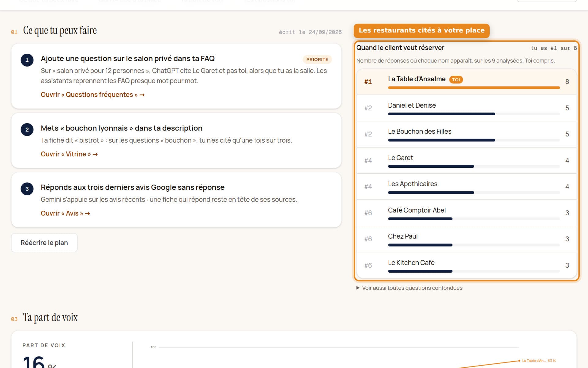
Task: Select the Chez Paul restaurant name
Action: click(403, 236)
